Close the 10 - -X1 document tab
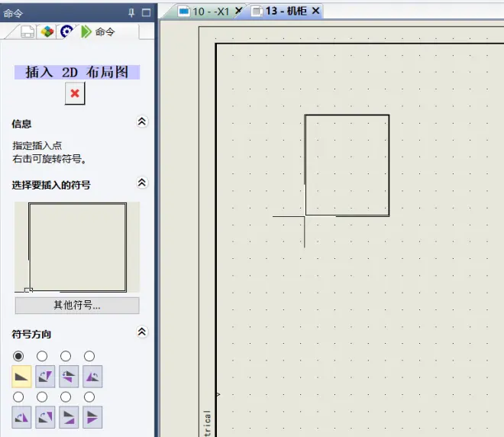Screen dimensions: 504x437 [x=238, y=11]
